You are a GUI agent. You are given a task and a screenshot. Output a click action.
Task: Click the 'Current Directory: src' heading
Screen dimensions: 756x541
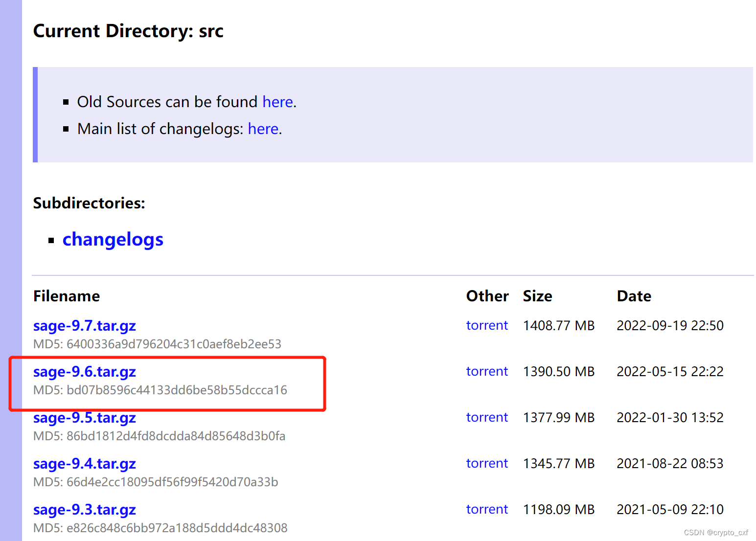[x=128, y=31]
